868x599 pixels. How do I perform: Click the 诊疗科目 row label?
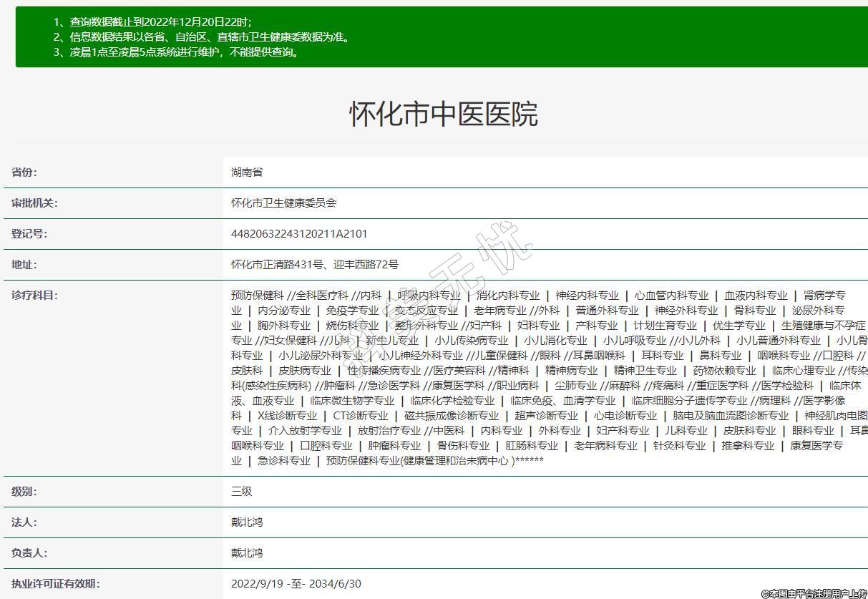[x=34, y=296]
